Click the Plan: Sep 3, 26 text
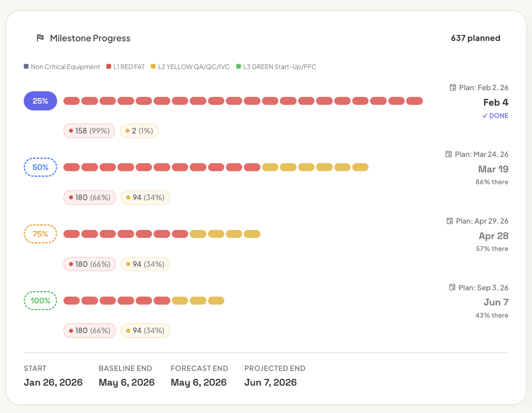This screenshot has width=532, height=413. pyautogui.click(x=483, y=287)
